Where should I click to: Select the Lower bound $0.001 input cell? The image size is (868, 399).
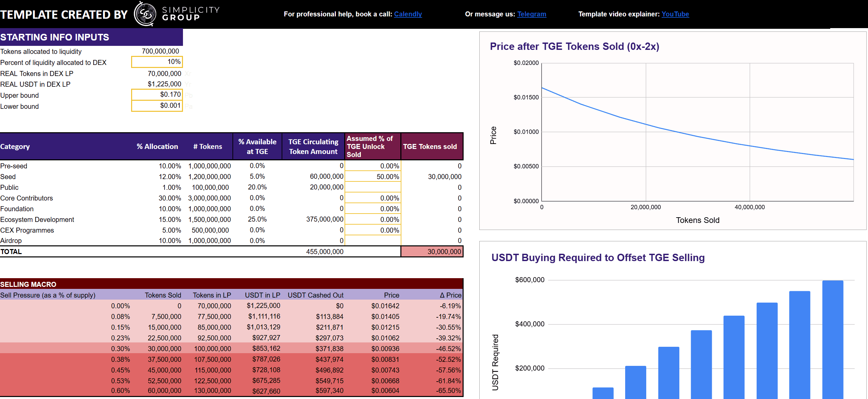click(x=157, y=105)
